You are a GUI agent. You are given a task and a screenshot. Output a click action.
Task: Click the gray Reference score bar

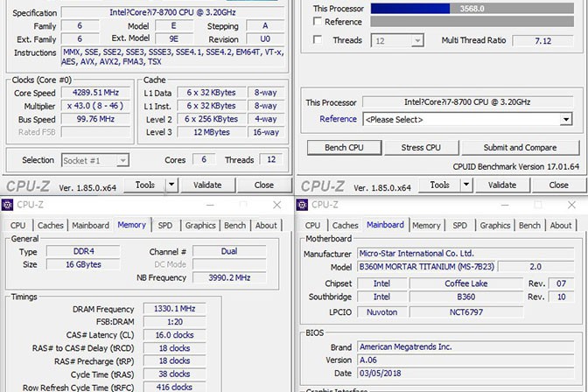pos(472,21)
